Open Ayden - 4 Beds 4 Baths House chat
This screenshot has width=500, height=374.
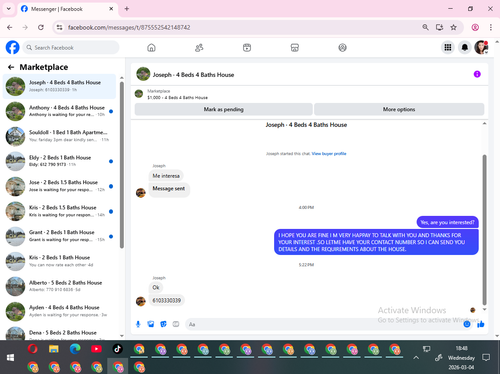click(x=59, y=311)
